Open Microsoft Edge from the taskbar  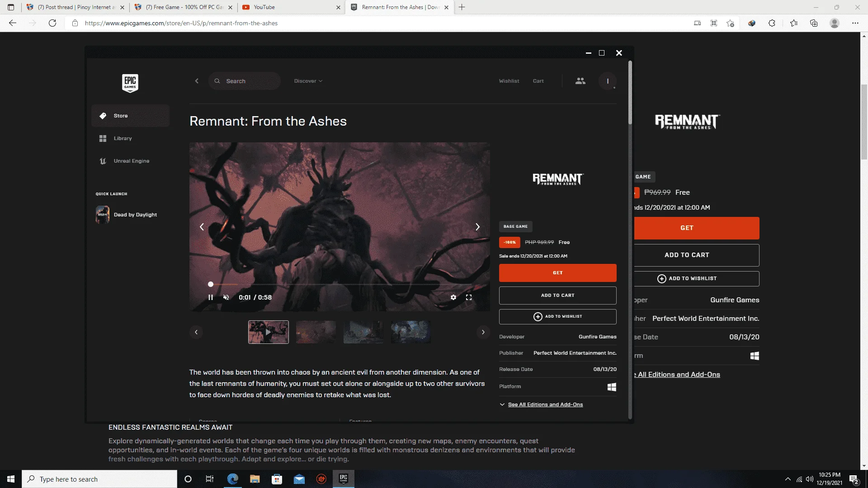point(233,479)
